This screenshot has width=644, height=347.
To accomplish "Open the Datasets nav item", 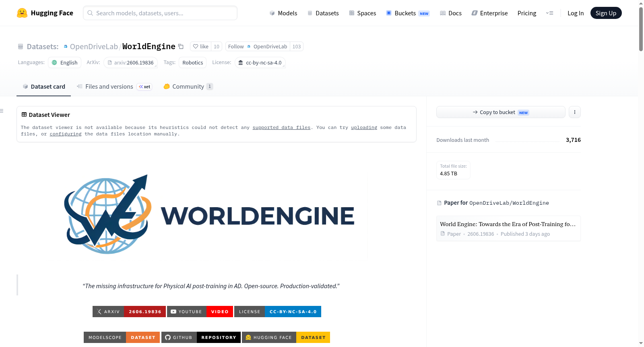I will [x=323, y=13].
